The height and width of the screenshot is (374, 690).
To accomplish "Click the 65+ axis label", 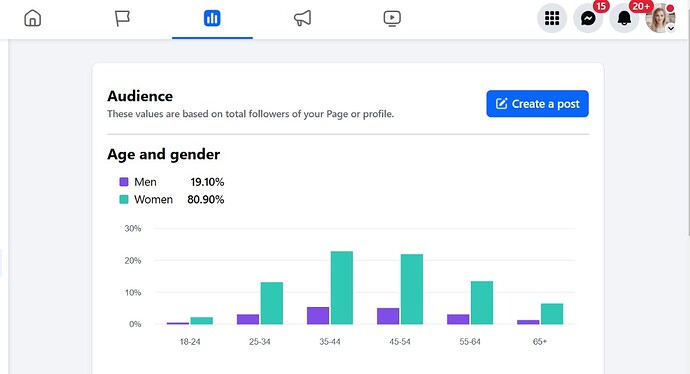I will pyautogui.click(x=540, y=341).
